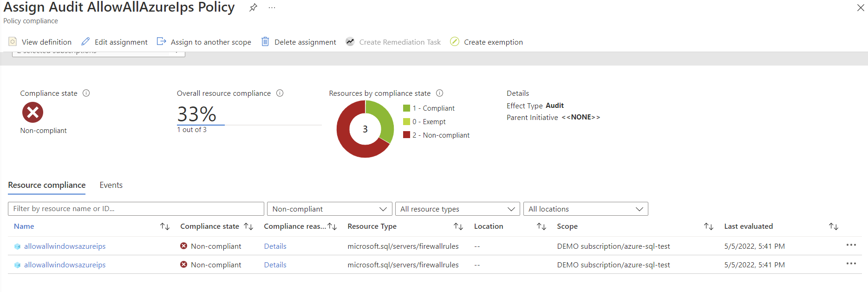Image resolution: width=868 pixels, height=292 pixels.
Task: Sort by Location column arrows
Action: pyautogui.click(x=542, y=226)
